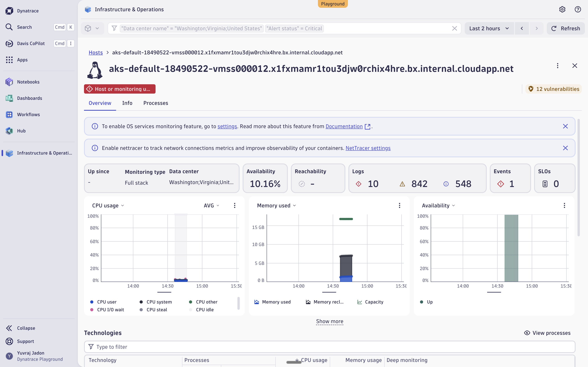The image size is (588, 367).
Task: Toggle Memory used series in the legend
Action: 276,302
